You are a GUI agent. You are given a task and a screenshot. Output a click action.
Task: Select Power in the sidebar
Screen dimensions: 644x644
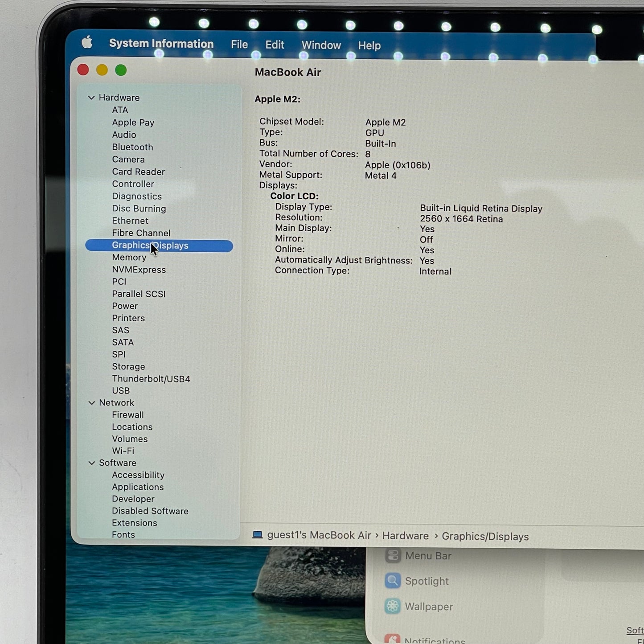[125, 306]
